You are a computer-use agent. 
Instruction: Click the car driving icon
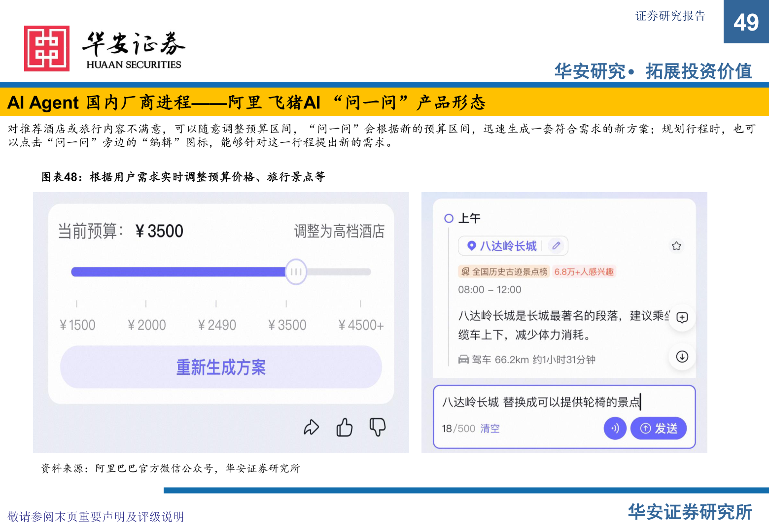(x=463, y=360)
